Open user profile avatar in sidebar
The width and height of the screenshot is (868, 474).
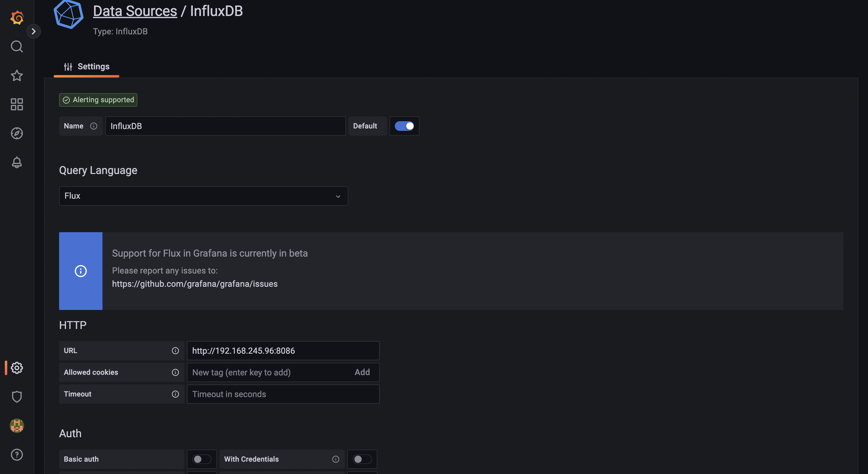tap(17, 425)
